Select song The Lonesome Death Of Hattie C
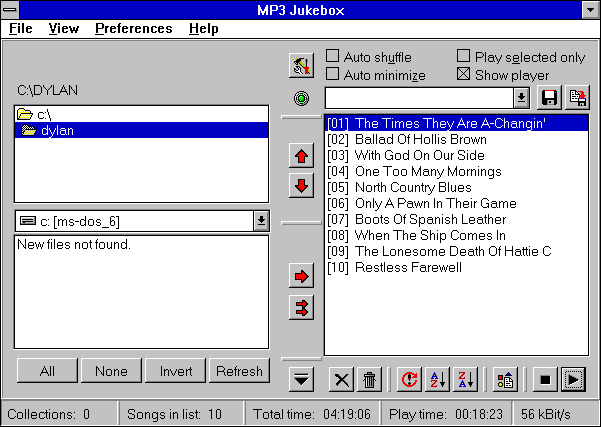This screenshot has height=427, width=601. click(456, 251)
